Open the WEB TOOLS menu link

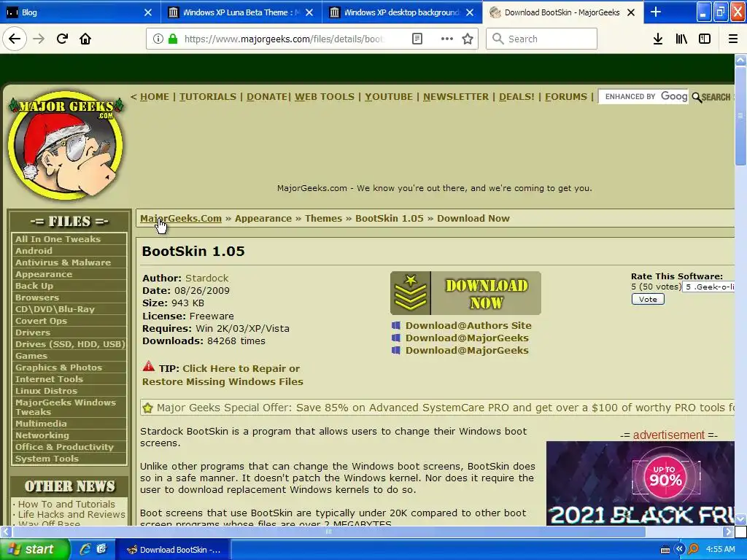coord(325,97)
